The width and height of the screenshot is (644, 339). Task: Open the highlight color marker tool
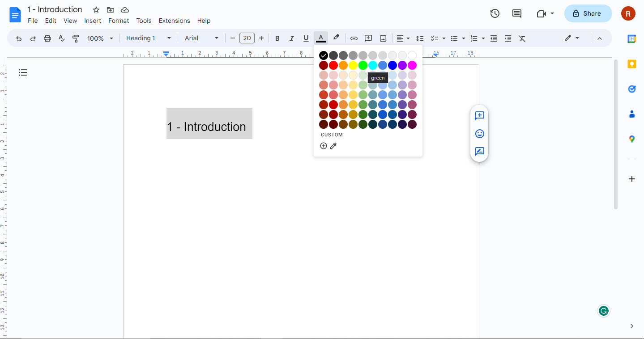tap(336, 38)
